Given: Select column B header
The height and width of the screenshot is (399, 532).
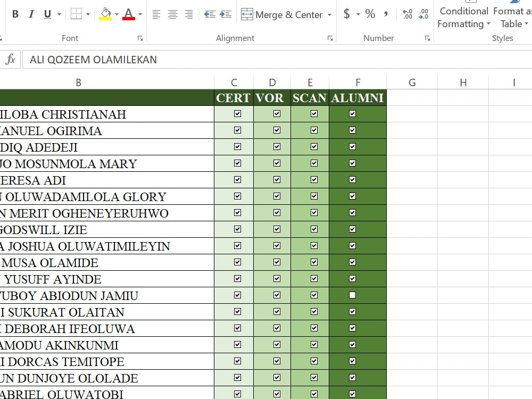Looking at the screenshot, I should (78, 82).
